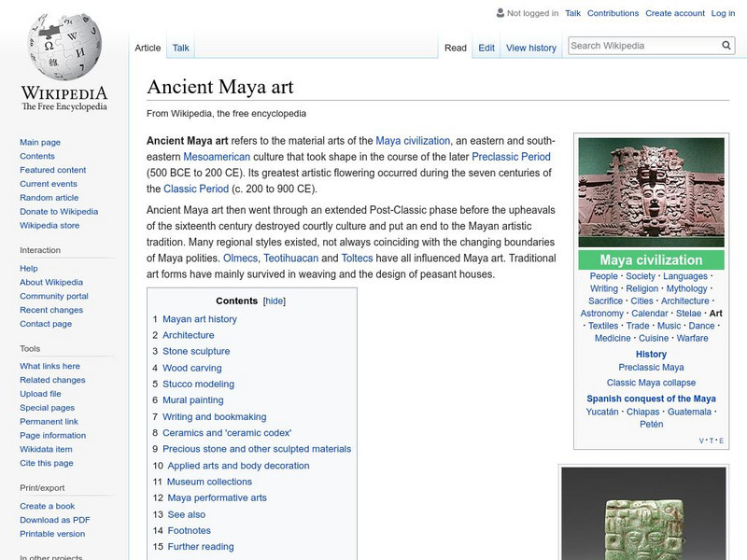Open the user Talk link at top
The width and height of the screenshot is (747, 560).
click(x=572, y=13)
